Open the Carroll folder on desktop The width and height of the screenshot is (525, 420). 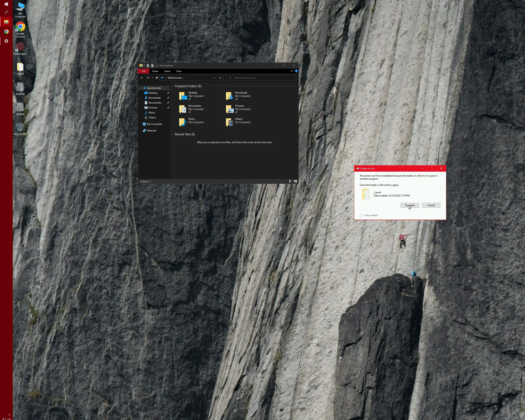pos(20,69)
